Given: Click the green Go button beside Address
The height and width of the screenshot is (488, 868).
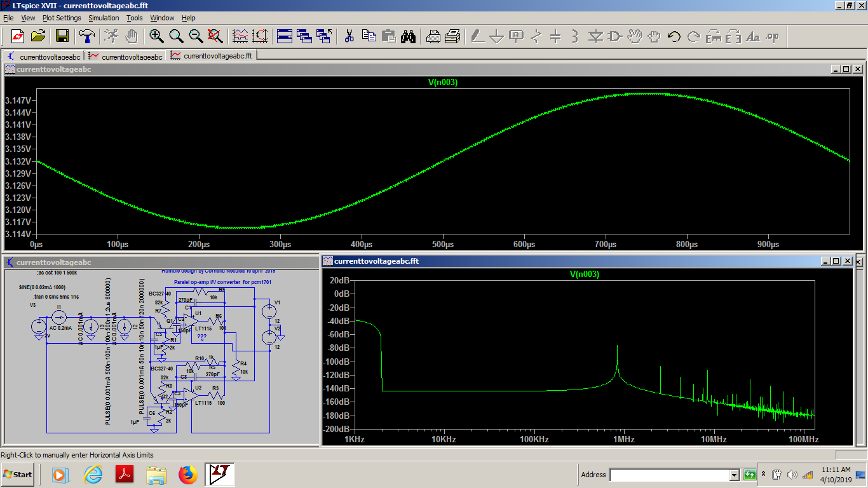Looking at the screenshot, I should point(750,475).
